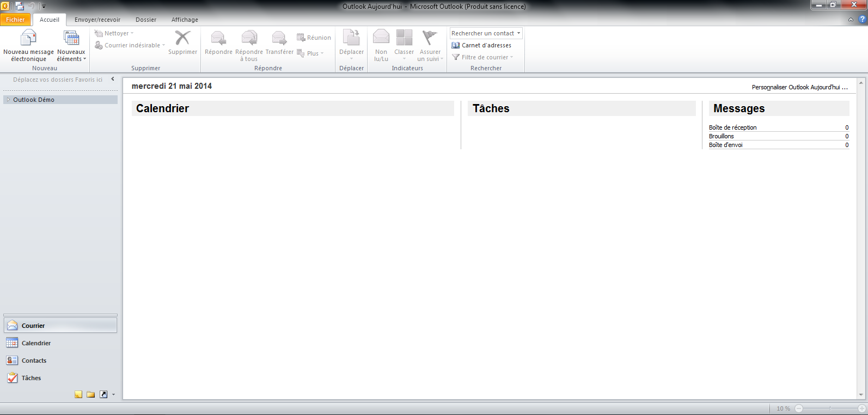868x415 pixels.
Task: Click the folder list icon at bottom of navigation pane
Action: [x=90, y=394]
